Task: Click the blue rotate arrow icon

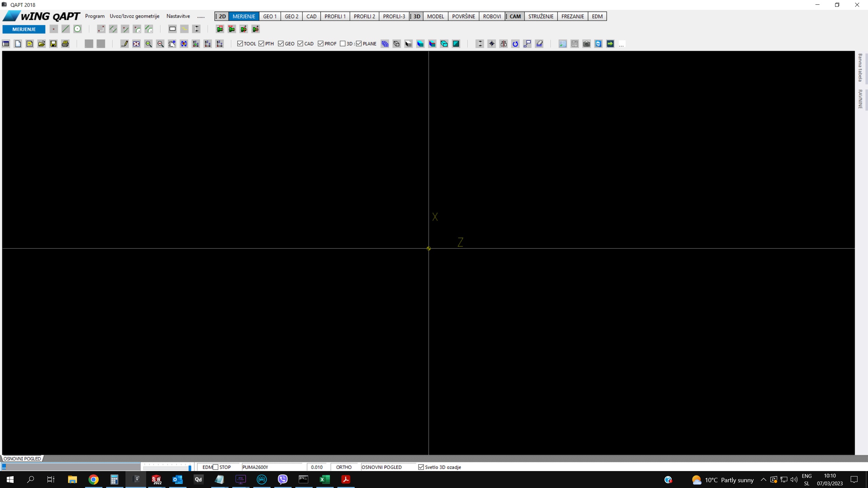Action: point(515,44)
